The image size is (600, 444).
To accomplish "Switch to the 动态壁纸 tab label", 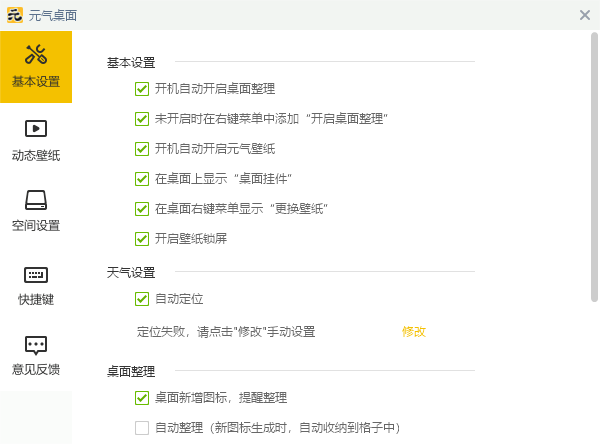I will point(36,155).
